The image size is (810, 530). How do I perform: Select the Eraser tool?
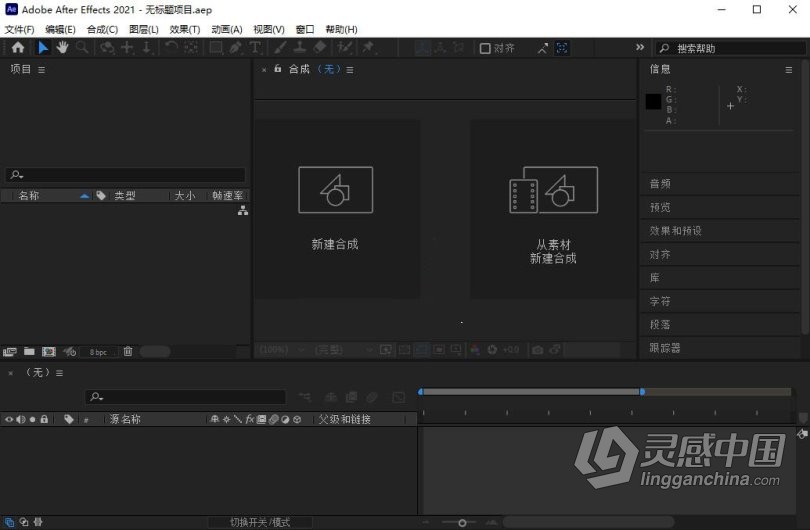pyautogui.click(x=320, y=48)
